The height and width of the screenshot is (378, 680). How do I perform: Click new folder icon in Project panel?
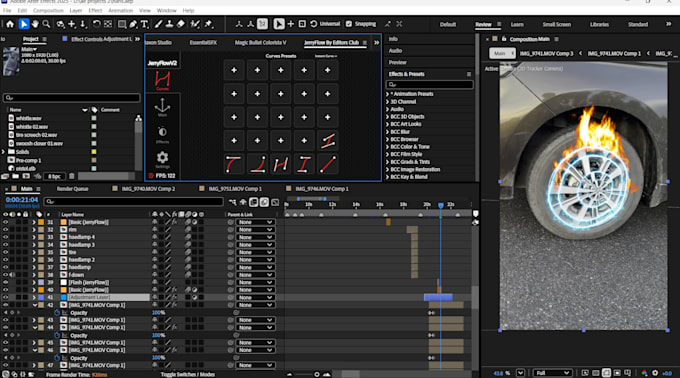point(16,176)
